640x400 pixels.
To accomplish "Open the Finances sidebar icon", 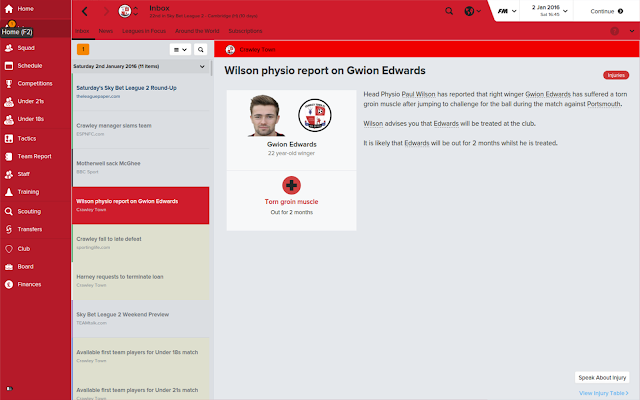I will (9, 284).
